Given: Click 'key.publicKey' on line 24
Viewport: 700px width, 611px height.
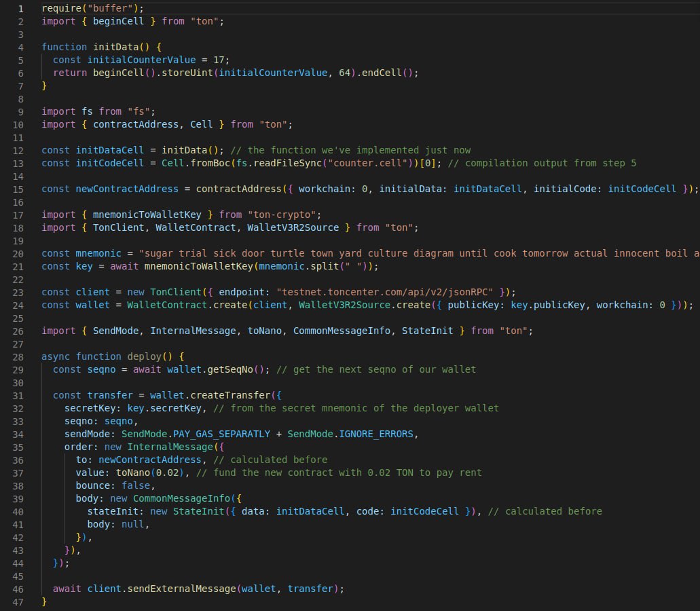Looking at the screenshot, I should click(x=548, y=305).
